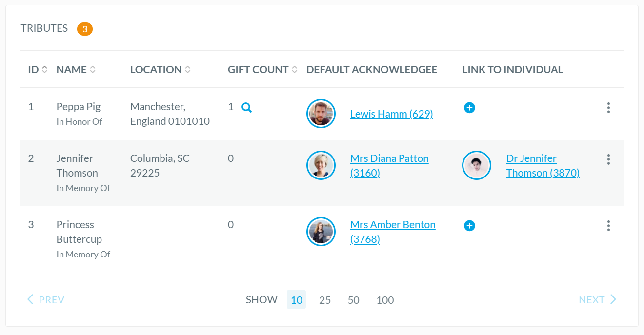Click Dr Jennifer Thomson's avatar photo

[477, 165]
